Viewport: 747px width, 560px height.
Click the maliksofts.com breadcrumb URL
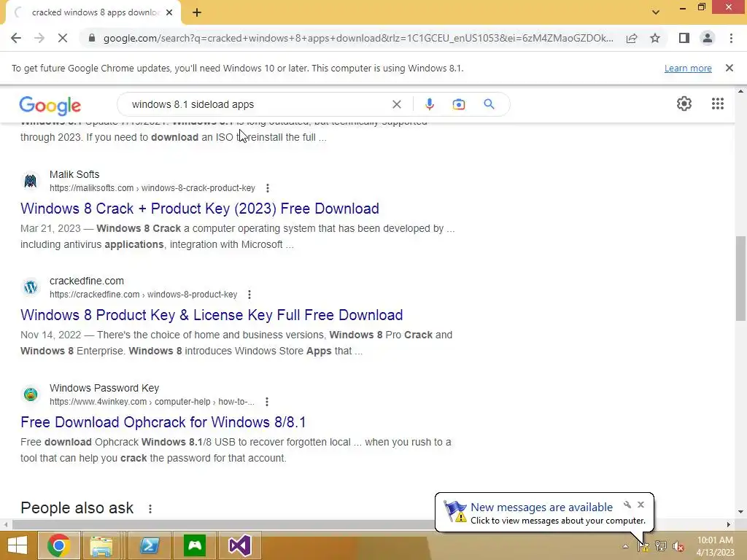152,188
